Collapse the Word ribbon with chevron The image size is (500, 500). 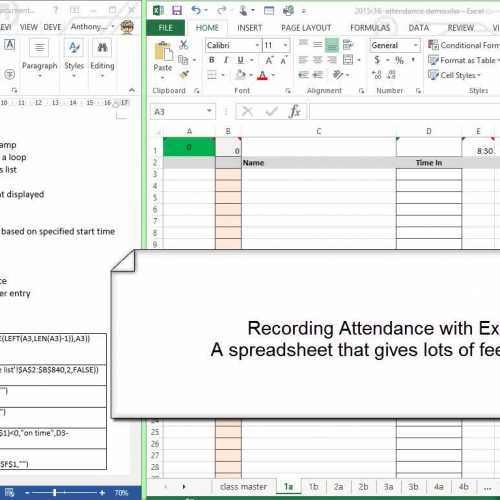132,90
